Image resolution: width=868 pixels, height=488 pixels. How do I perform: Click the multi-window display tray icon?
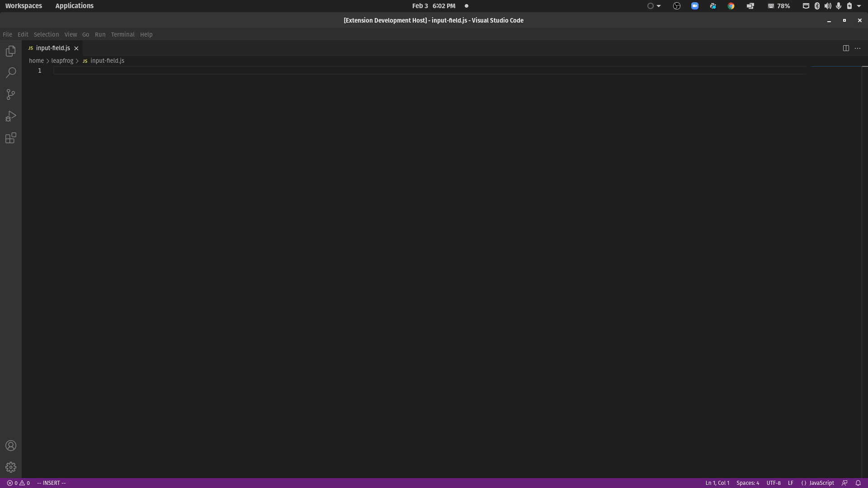(x=750, y=6)
